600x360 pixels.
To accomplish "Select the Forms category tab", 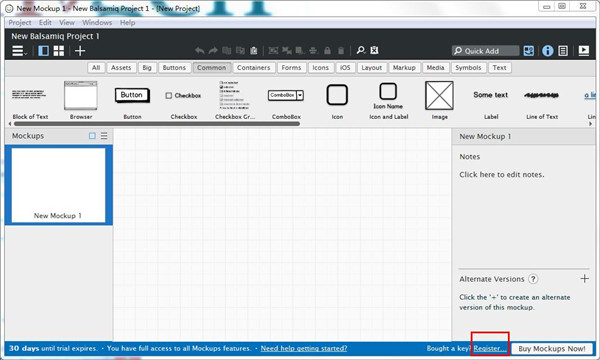I will [291, 68].
